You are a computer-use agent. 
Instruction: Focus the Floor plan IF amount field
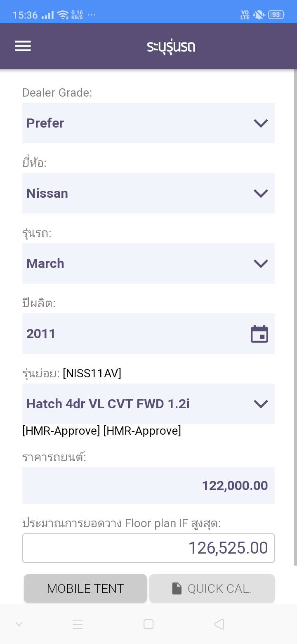tap(148, 548)
